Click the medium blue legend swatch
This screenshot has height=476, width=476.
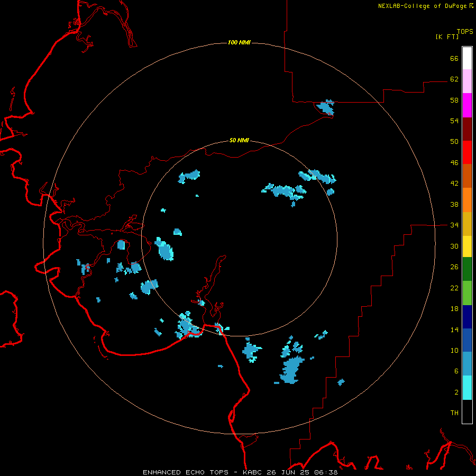pos(467,340)
